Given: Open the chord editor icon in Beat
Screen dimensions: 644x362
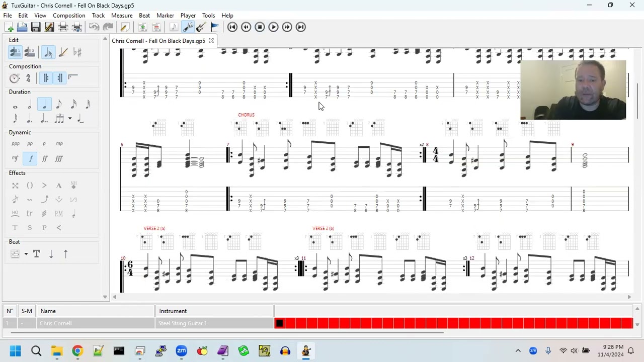Looking at the screenshot, I should [15, 254].
